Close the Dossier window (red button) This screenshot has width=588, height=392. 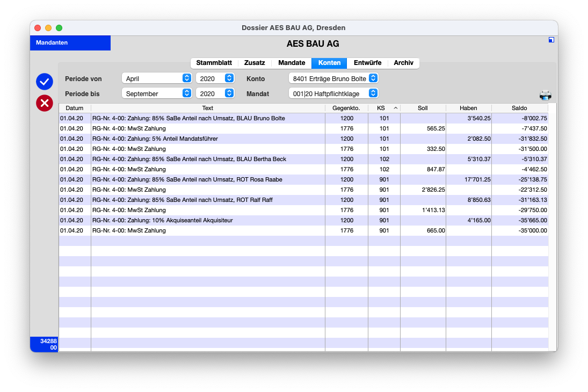point(38,28)
